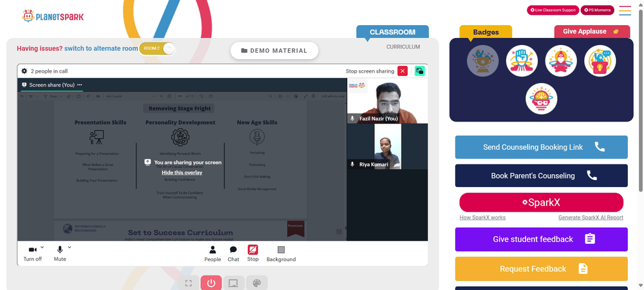Image resolution: width=644 pixels, height=290 pixels.
Task: Open the People panel
Action: (213, 254)
